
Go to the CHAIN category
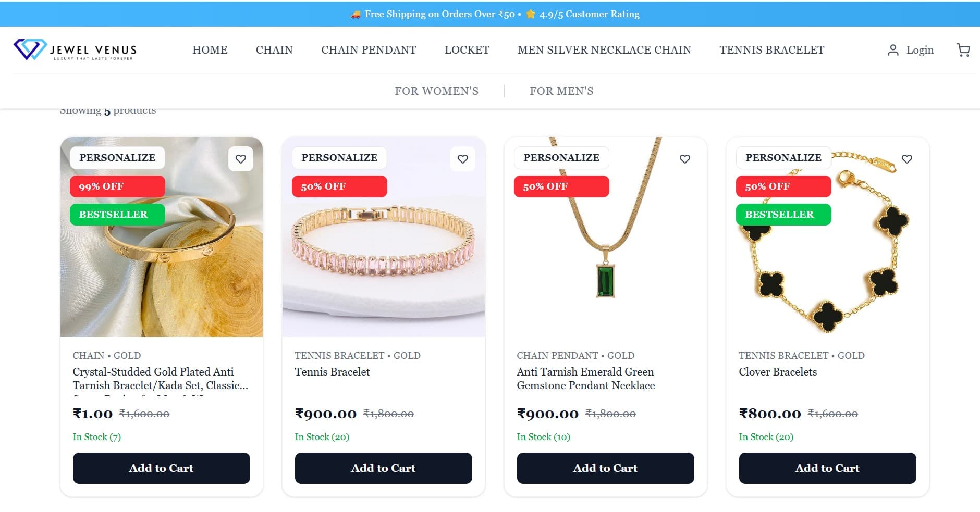(274, 50)
